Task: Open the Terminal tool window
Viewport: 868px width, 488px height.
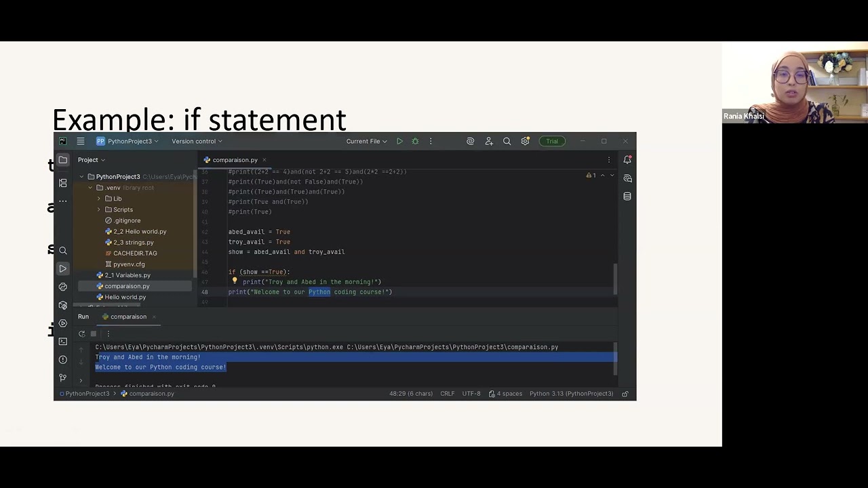Action: coord(63,342)
